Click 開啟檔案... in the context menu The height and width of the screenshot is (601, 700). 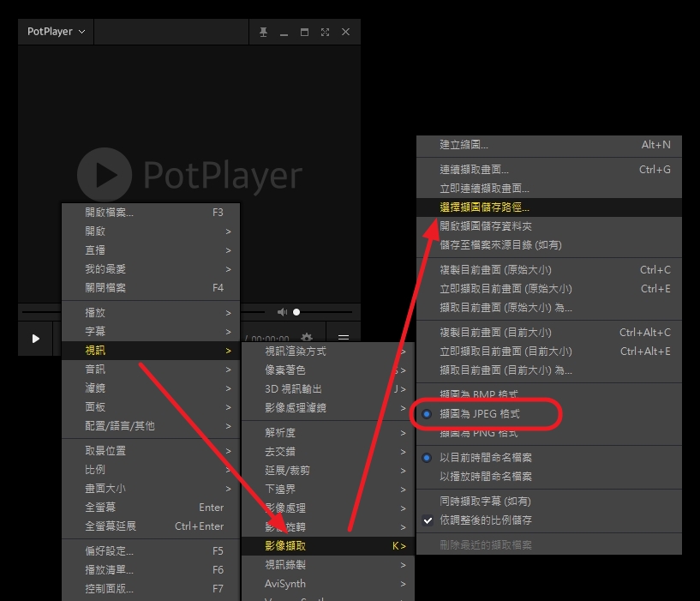pos(110,213)
